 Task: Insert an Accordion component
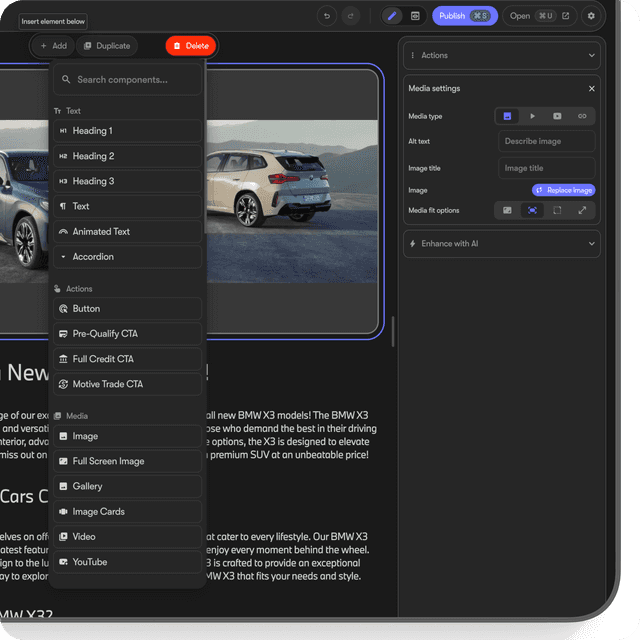click(127, 257)
